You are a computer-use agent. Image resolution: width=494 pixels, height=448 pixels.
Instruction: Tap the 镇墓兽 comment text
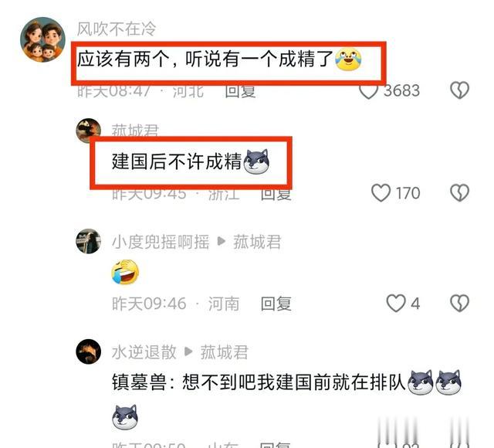[259, 382]
